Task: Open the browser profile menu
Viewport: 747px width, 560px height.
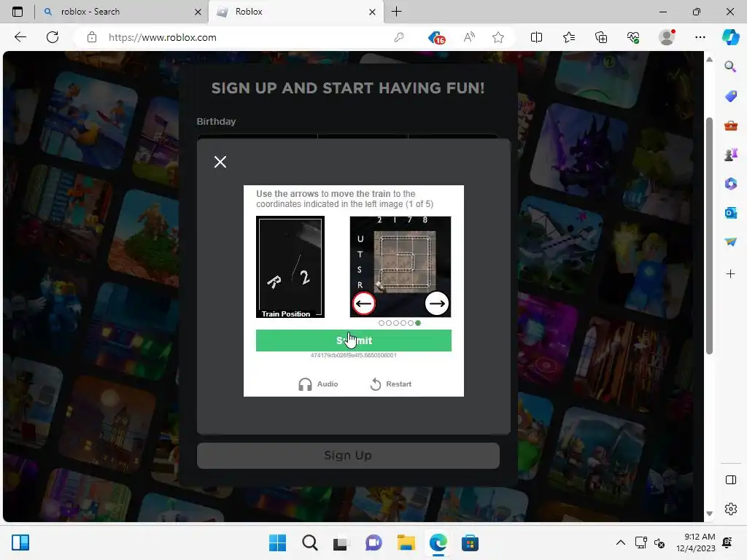Action: coord(667,37)
